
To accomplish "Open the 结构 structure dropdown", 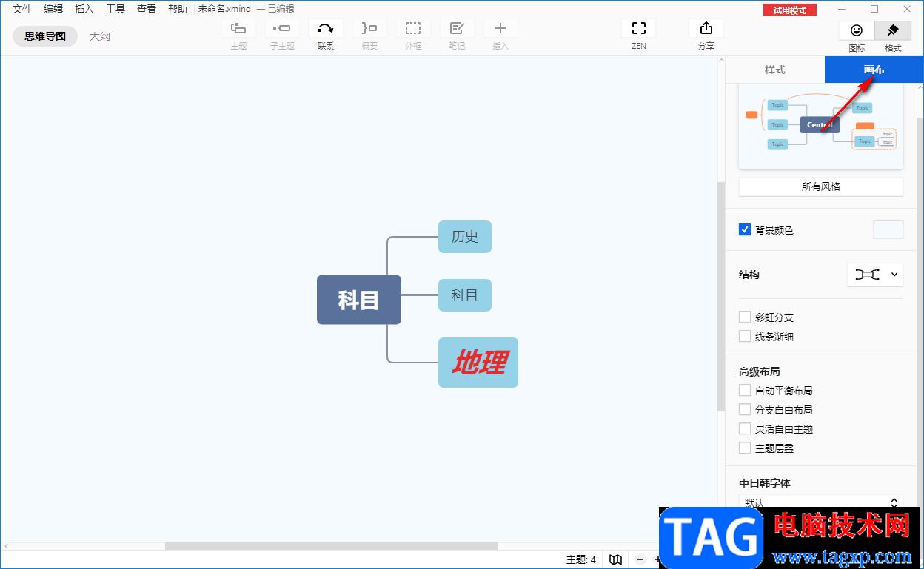I will pos(875,275).
